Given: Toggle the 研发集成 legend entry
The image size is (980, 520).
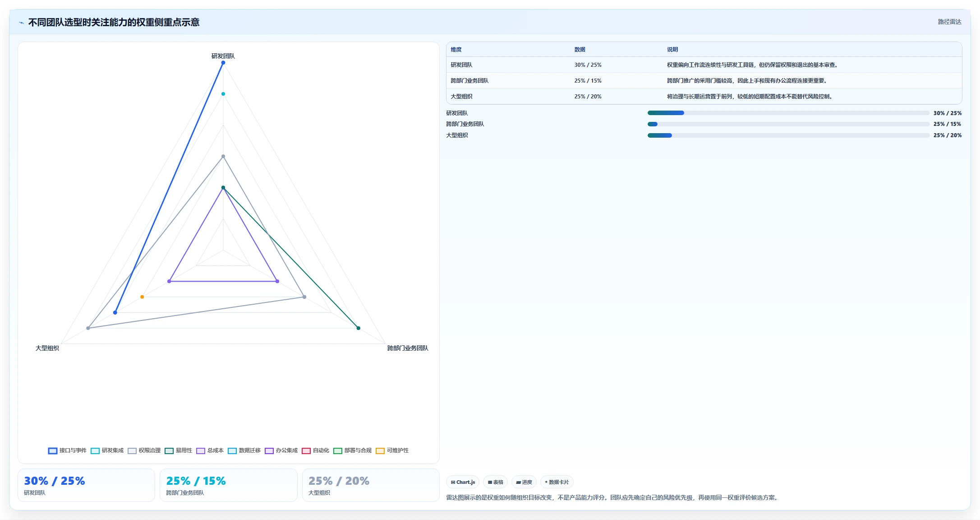Looking at the screenshot, I should (107, 450).
